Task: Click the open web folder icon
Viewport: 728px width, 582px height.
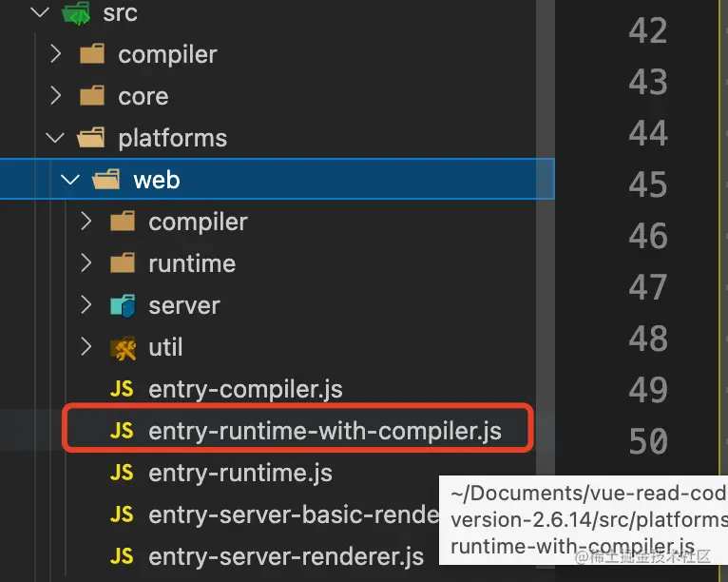Action: point(107,180)
